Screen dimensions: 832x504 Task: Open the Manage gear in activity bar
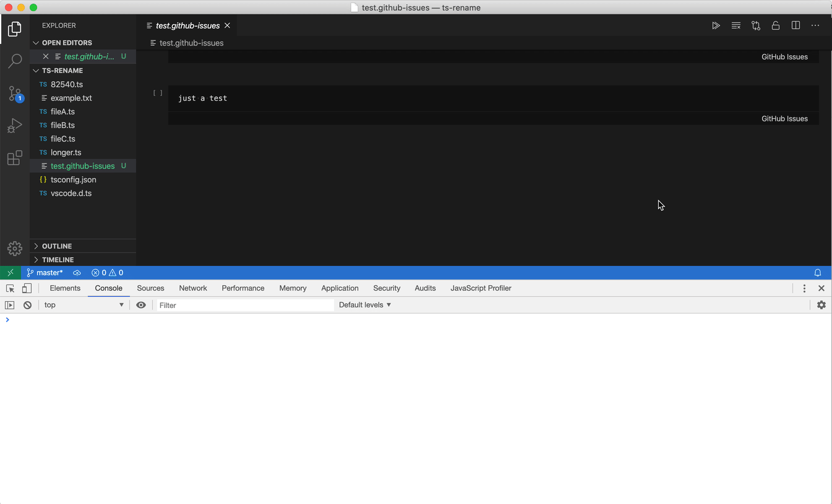(15, 249)
